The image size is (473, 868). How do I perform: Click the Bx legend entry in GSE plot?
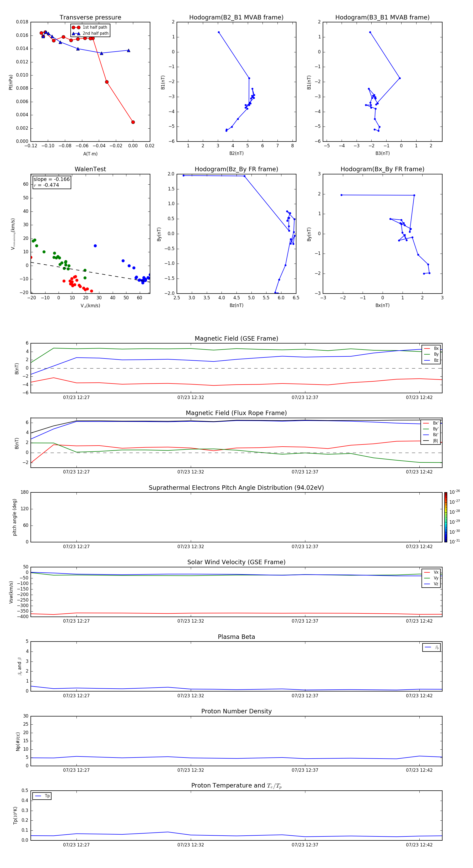(431, 349)
